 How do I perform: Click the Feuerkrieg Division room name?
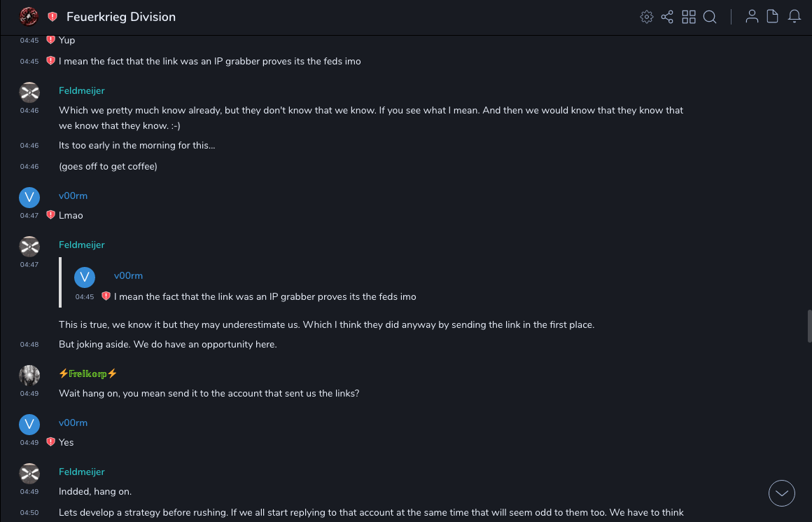click(121, 17)
